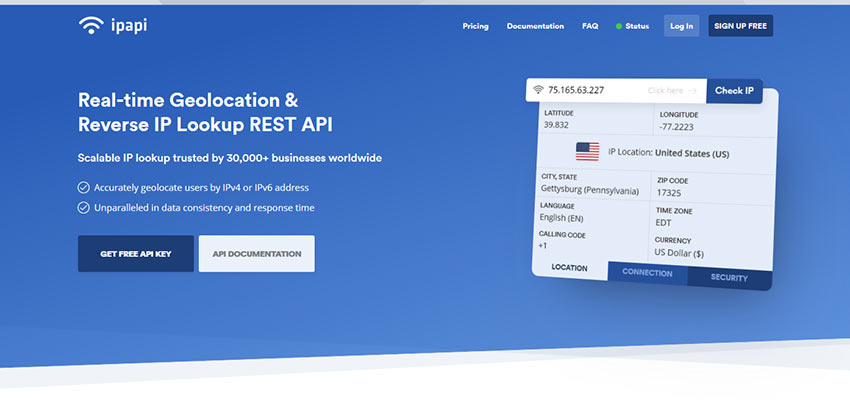Open the Documentation page
The width and height of the screenshot is (850, 400).
click(x=535, y=26)
